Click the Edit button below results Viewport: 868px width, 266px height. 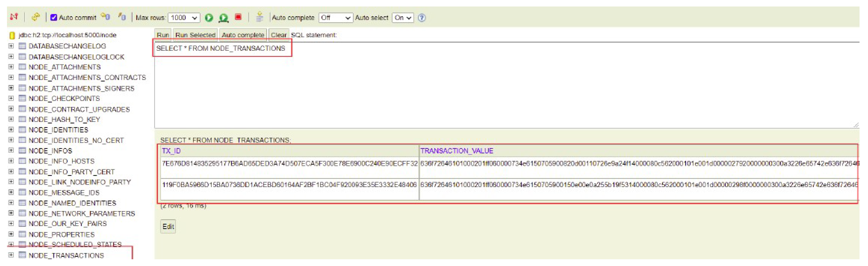(168, 227)
